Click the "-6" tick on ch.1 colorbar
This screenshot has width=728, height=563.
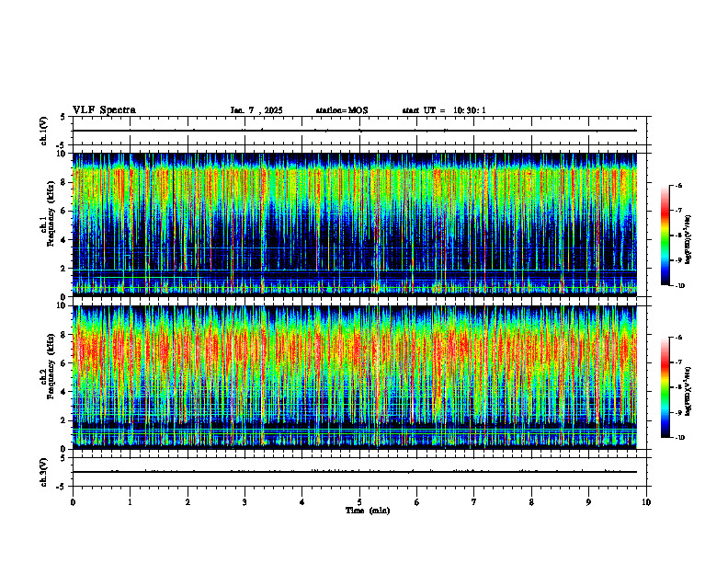click(x=679, y=186)
